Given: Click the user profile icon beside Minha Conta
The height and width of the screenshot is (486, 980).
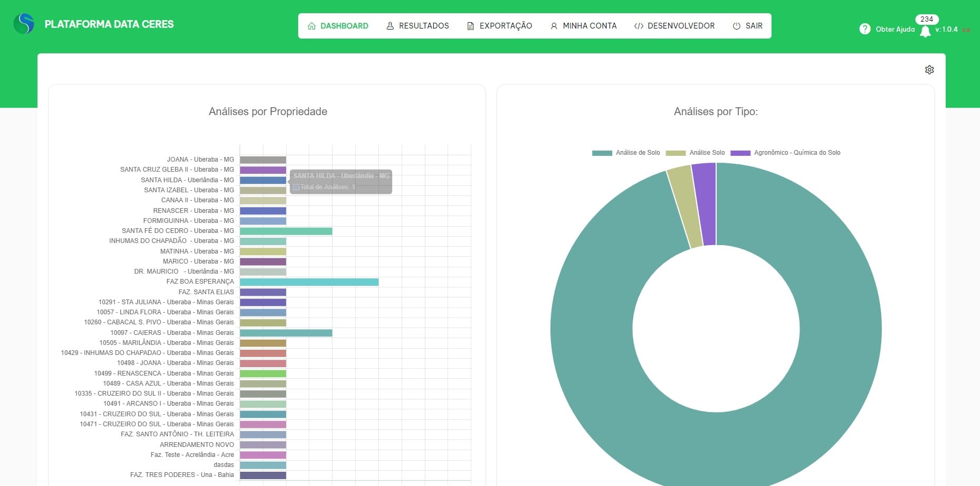Looking at the screenshot, I should point(554,25).
